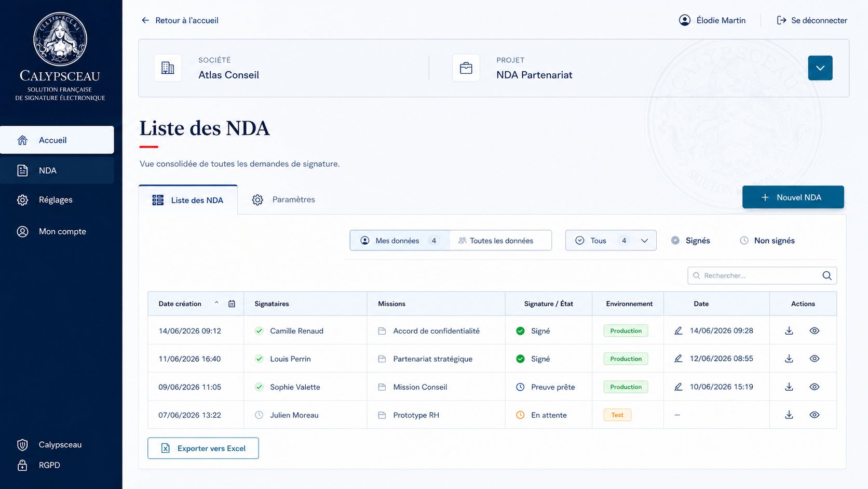Click the project briefcase icon
The width and height of the screenshot is (868, 489).
466,68
